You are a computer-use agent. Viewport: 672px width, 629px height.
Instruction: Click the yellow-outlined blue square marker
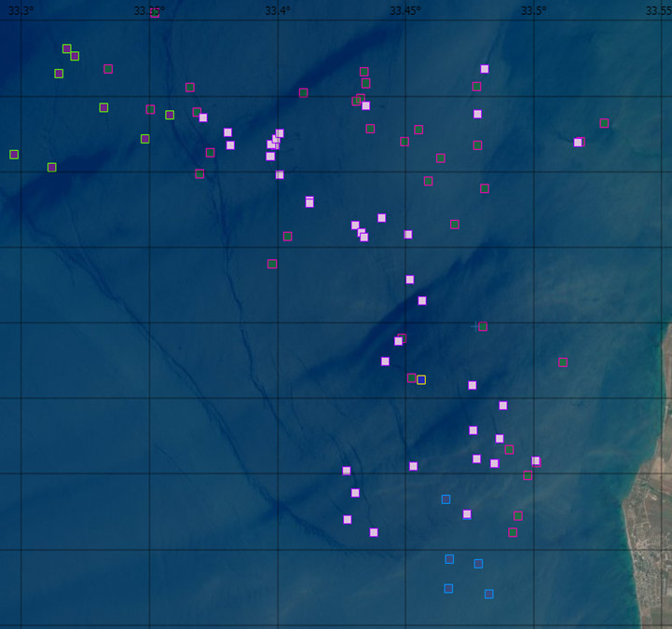[421, 379]
